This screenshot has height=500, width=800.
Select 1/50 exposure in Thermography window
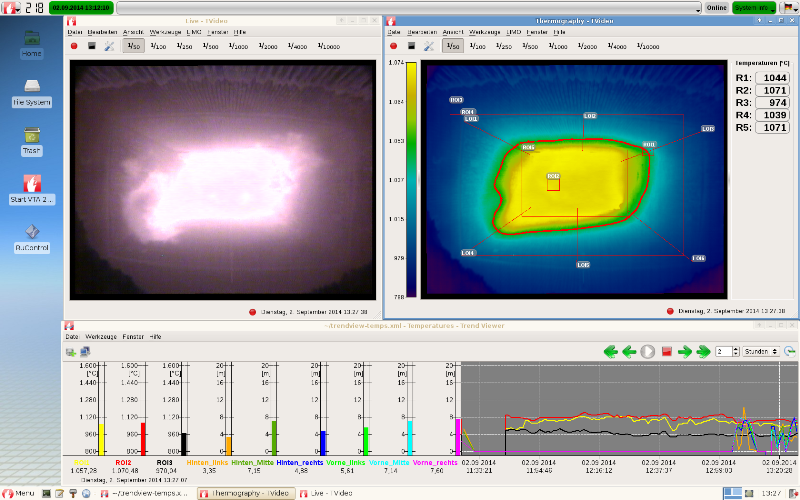[453, 46]
